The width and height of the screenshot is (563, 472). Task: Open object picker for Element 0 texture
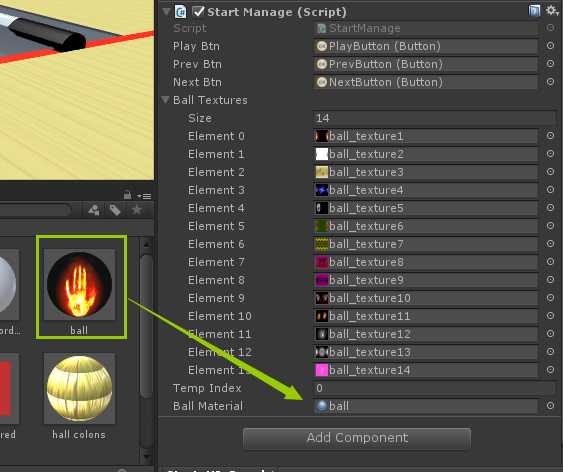(550, 136)
